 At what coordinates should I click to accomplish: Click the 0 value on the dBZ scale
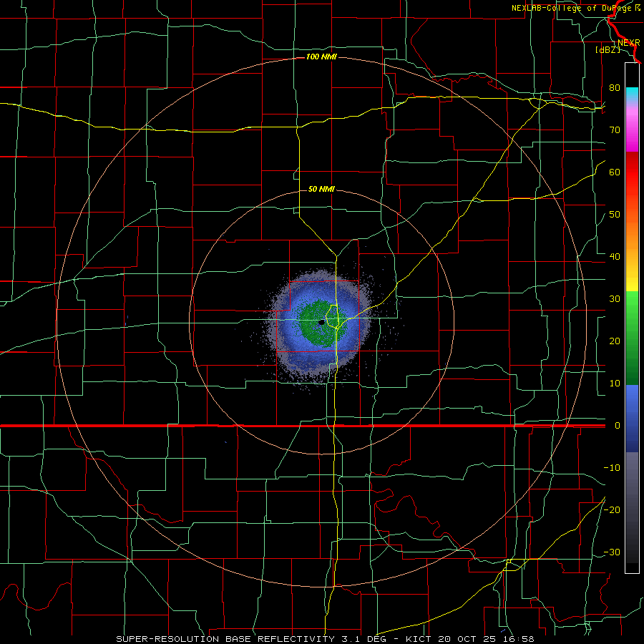pos(618,426)
